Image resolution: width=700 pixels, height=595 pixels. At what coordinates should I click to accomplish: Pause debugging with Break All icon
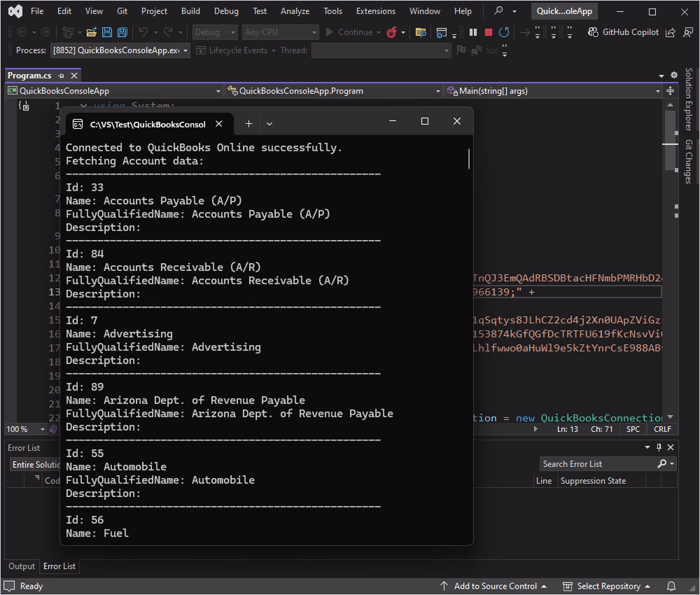coord(473,32)
